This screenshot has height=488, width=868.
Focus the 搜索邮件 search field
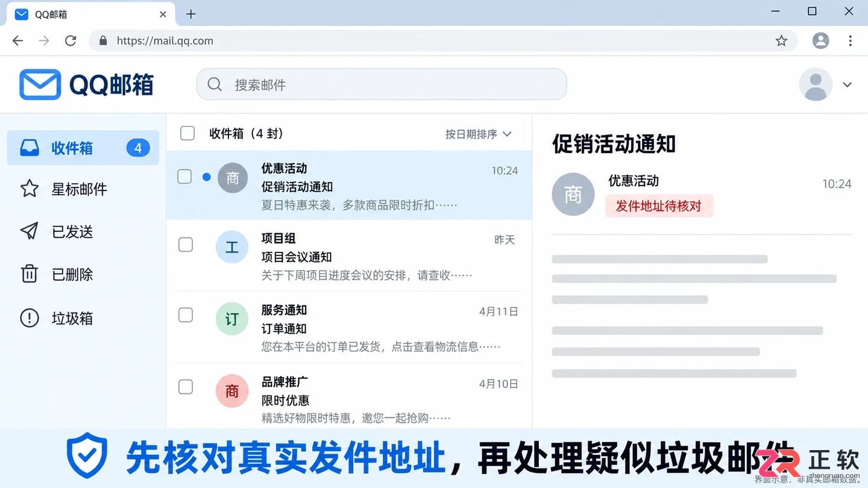(x=382, y=84)
